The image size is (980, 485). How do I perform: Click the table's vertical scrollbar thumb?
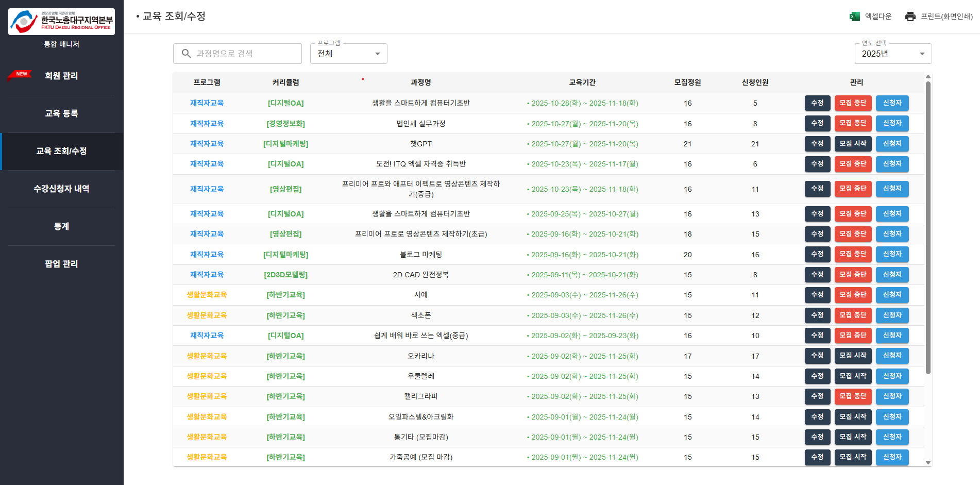coord(928,227)
